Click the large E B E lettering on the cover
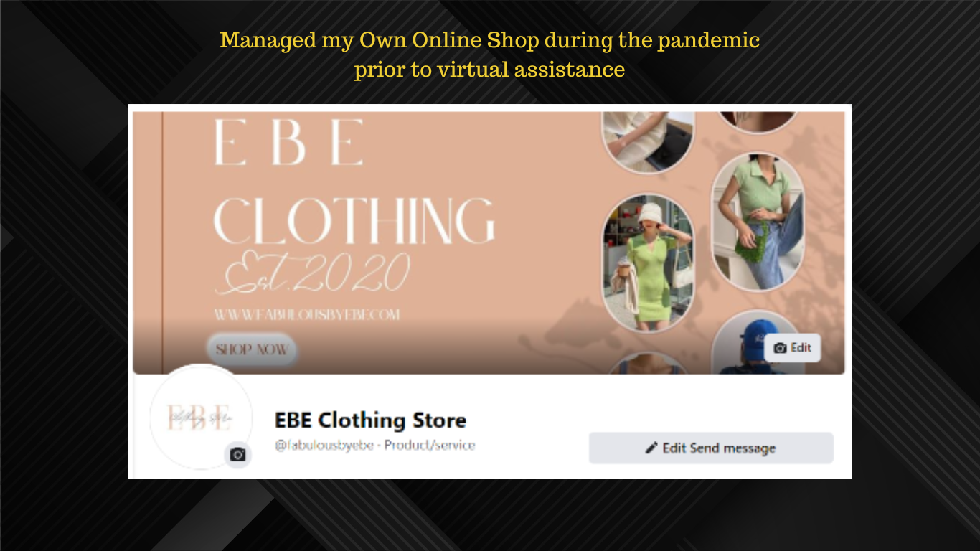Screen dimensions: 980x551 click(x=288, y=142)
